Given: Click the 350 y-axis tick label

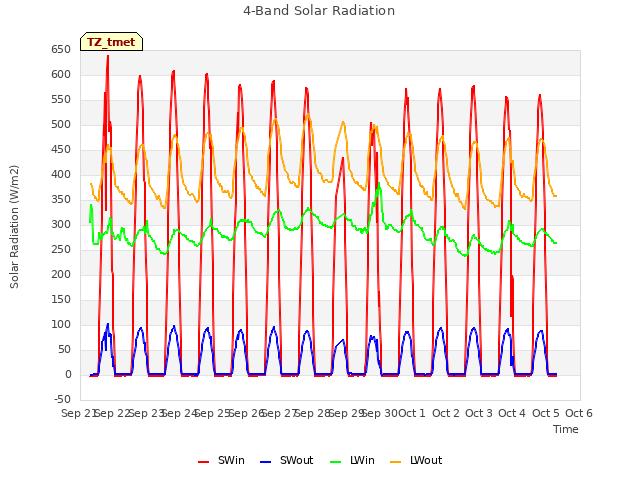Looking at the screenshot, I should [61, 200].
